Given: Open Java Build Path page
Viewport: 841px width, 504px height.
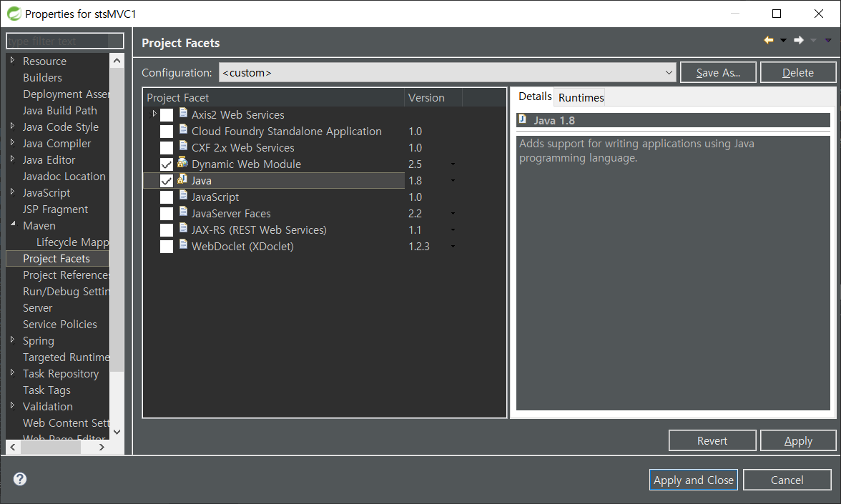Looking at the screenshot, I should pos(59,110).
